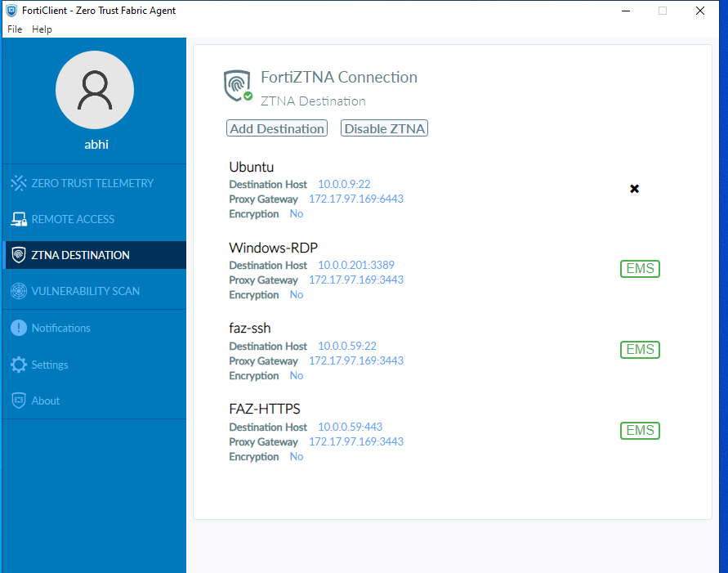
Task: Go to VULNERABILITY SCAN tab
Action: tap(94, 291)
